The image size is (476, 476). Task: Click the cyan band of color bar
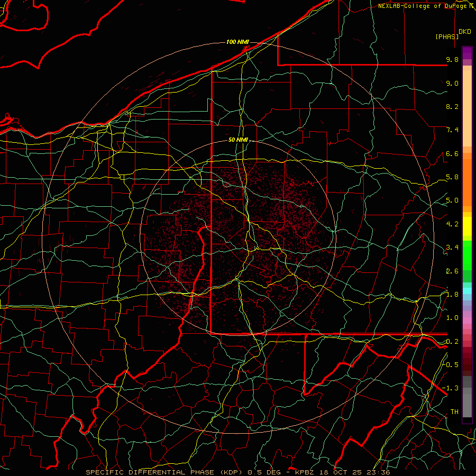[467, 290]
